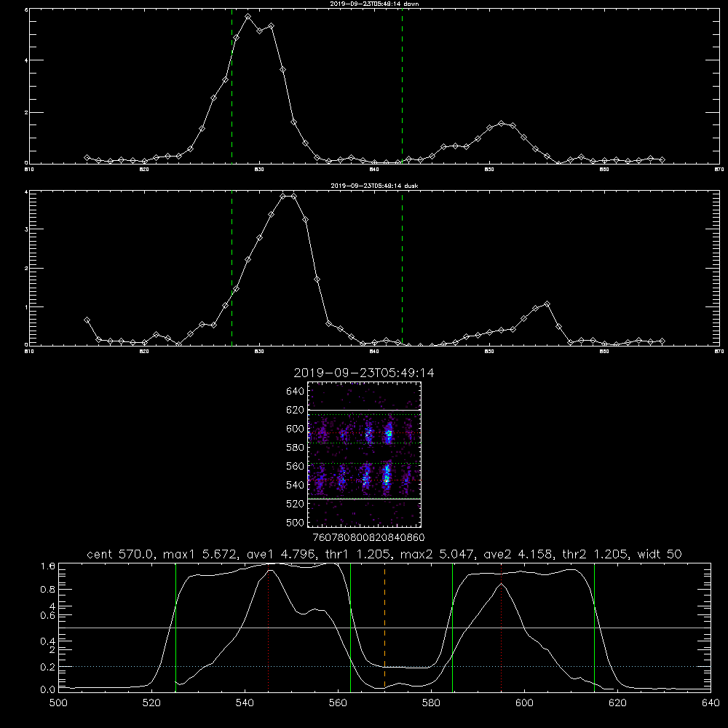Click the brightest spot in the lower image band
728x728 pixels.
point(387,478)
